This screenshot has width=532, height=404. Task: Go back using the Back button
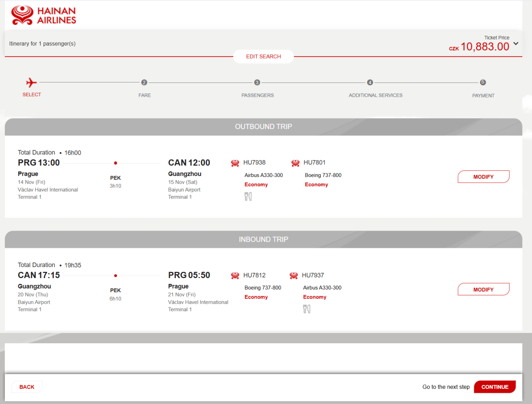(x=27, y=387)
